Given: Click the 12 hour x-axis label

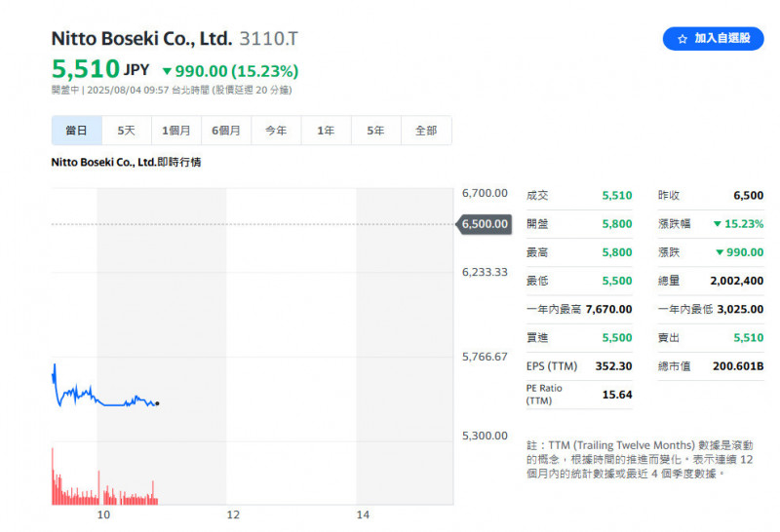Looking at the screenshot, I should pos(233,515).
